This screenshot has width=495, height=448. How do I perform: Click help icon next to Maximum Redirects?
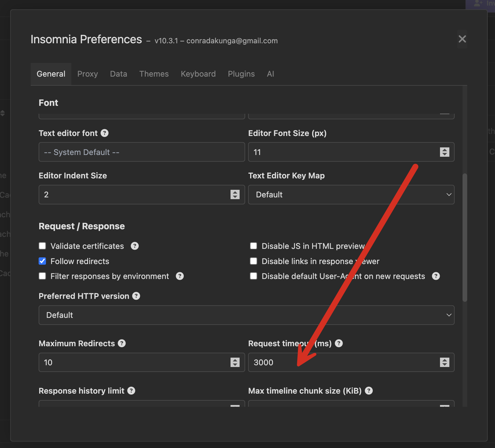122,343
